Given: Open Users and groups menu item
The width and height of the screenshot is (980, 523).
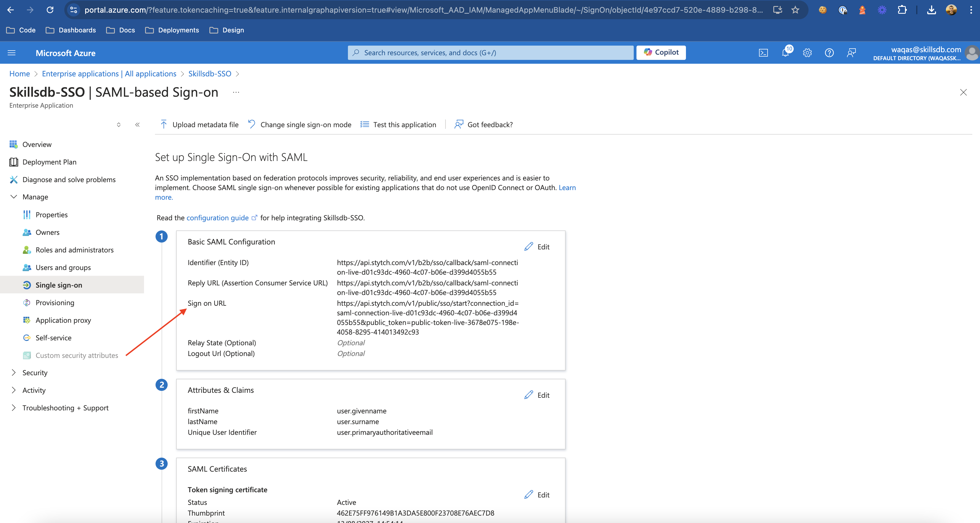Looking at the screenshot, I should point(63,267).
